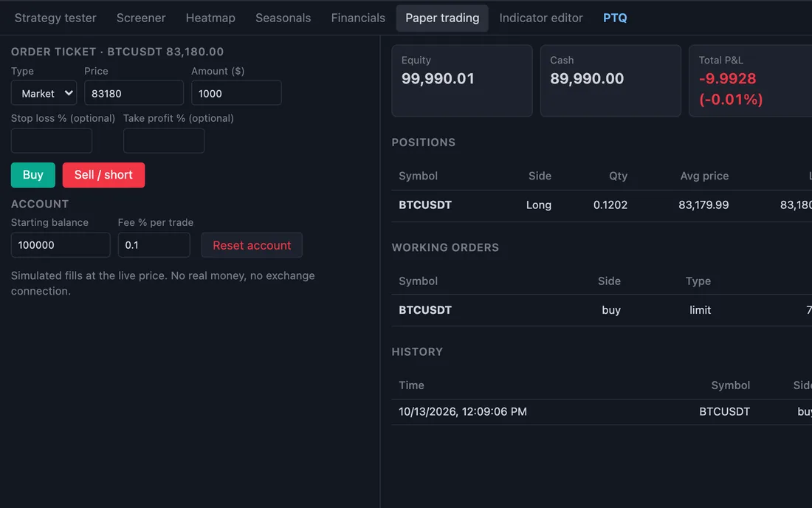Switch to the Indicator editor tab
Screen dimensions: 812x508
tap(540, 18)
